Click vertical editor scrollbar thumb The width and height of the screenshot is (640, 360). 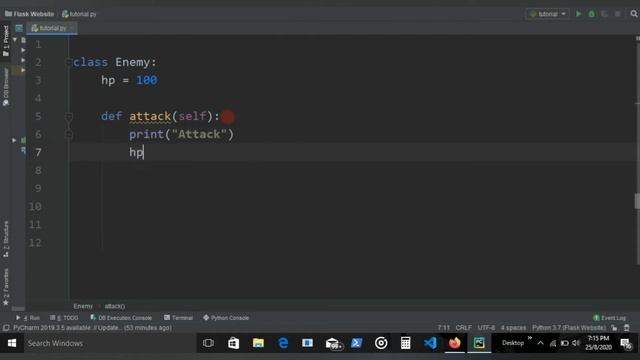pos(637,201)
